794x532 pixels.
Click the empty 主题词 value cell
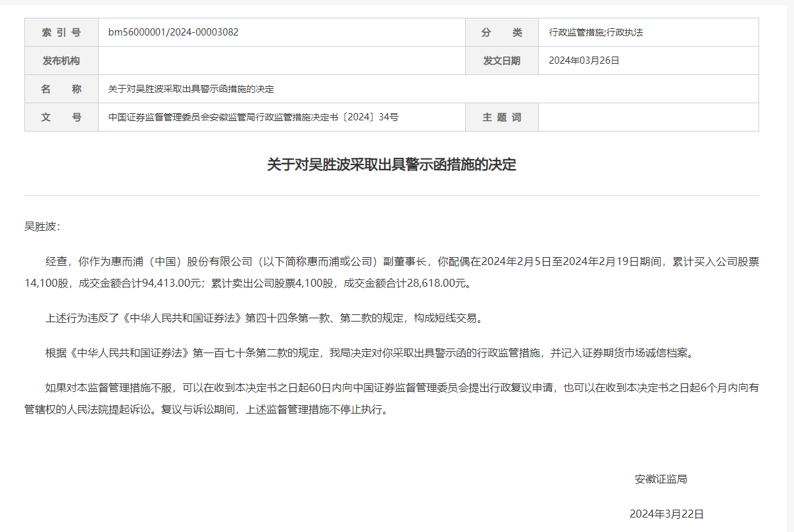648,117
